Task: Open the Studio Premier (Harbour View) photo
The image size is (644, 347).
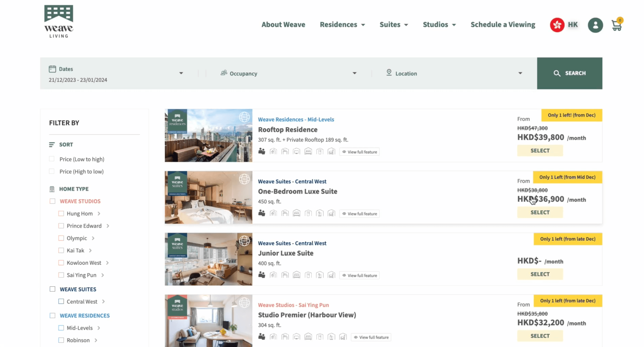Action: (208, 321)
